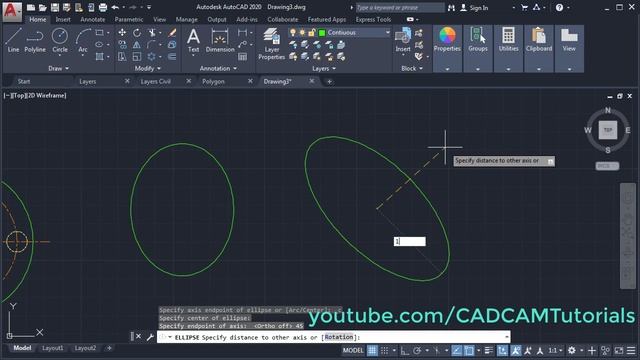Switch to the Layers Civil drawing tab
Viewport: 640px width, 360px height.
click(x=156, y=82)
